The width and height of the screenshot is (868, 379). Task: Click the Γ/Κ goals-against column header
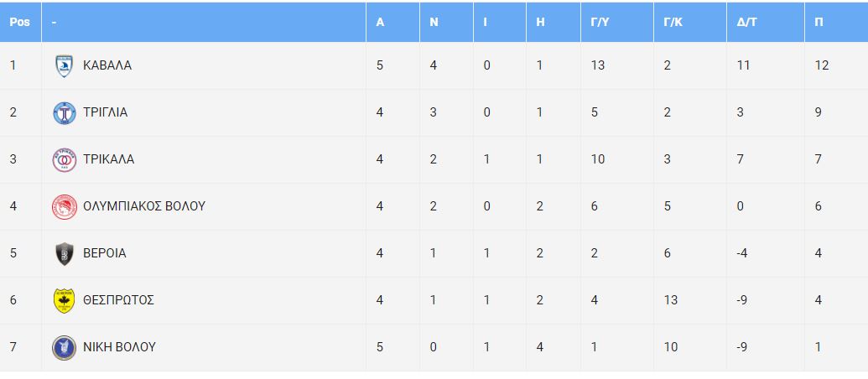pyautogui.click(x=672, y=23)
